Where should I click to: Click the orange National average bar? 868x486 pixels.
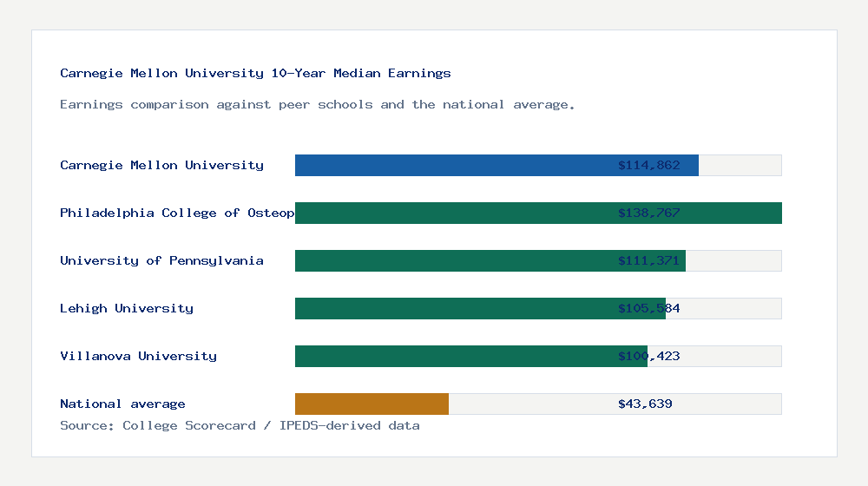point(372,404)
